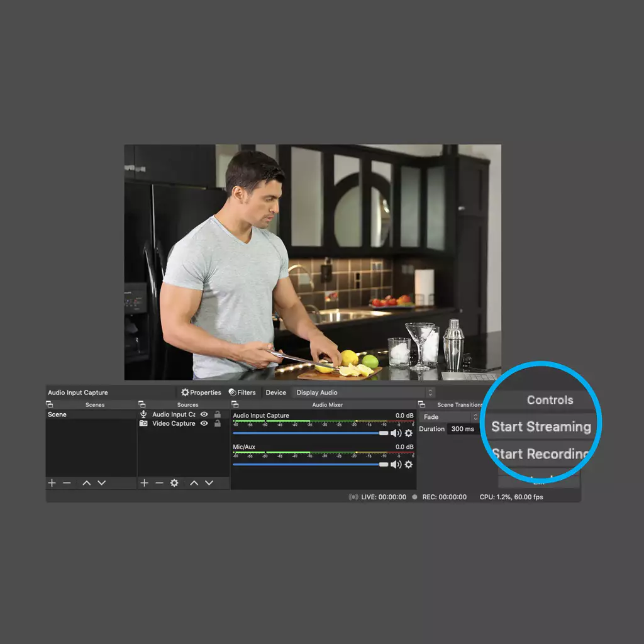The height and width of the screenshot is (644, 644).
Task: Lock the Video Capture source
Action: click(x=218, y=423)
